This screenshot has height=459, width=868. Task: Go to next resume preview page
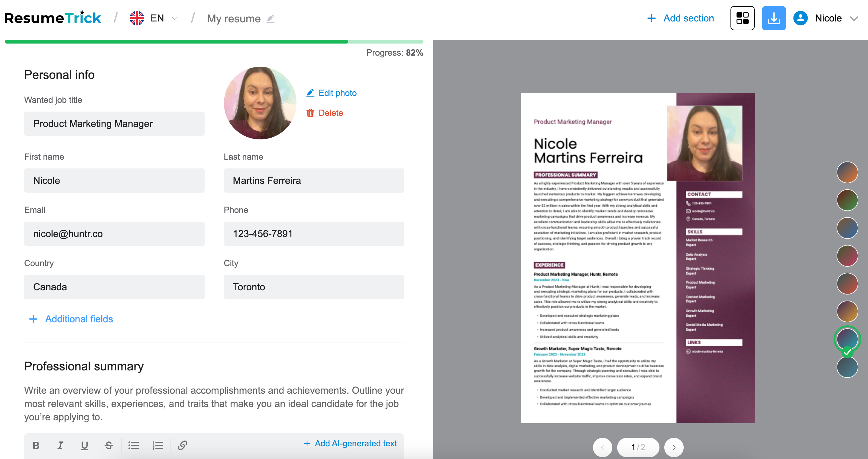[x=674, y=447]
